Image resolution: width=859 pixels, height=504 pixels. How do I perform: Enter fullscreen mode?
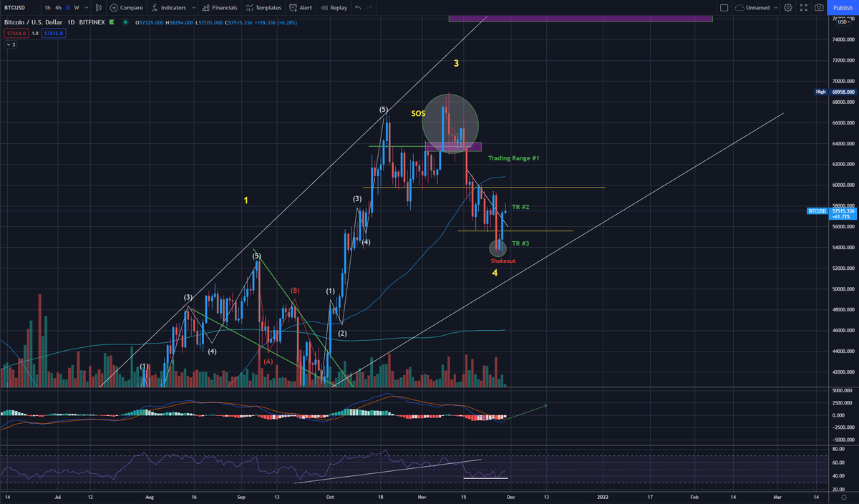pos(803,7)
